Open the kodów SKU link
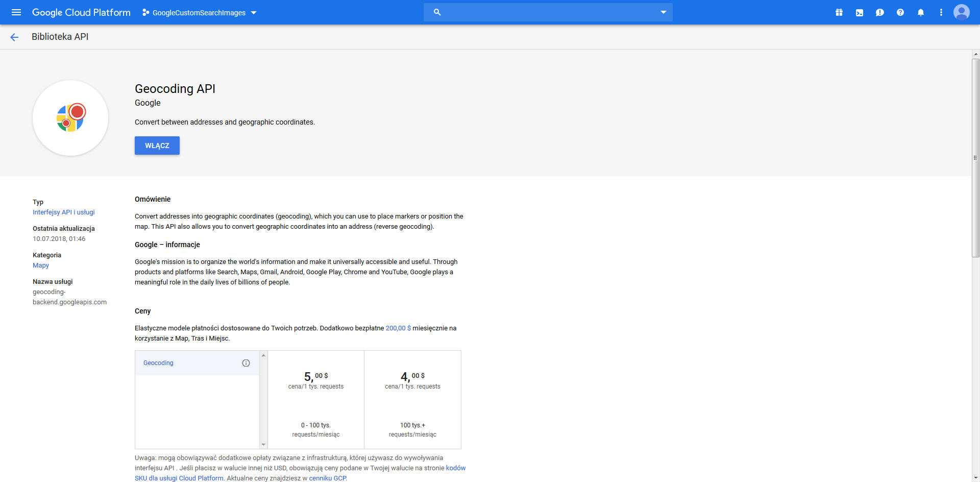Image resolution: width=980 pixels, height=482 pixels. coord(300,473)
